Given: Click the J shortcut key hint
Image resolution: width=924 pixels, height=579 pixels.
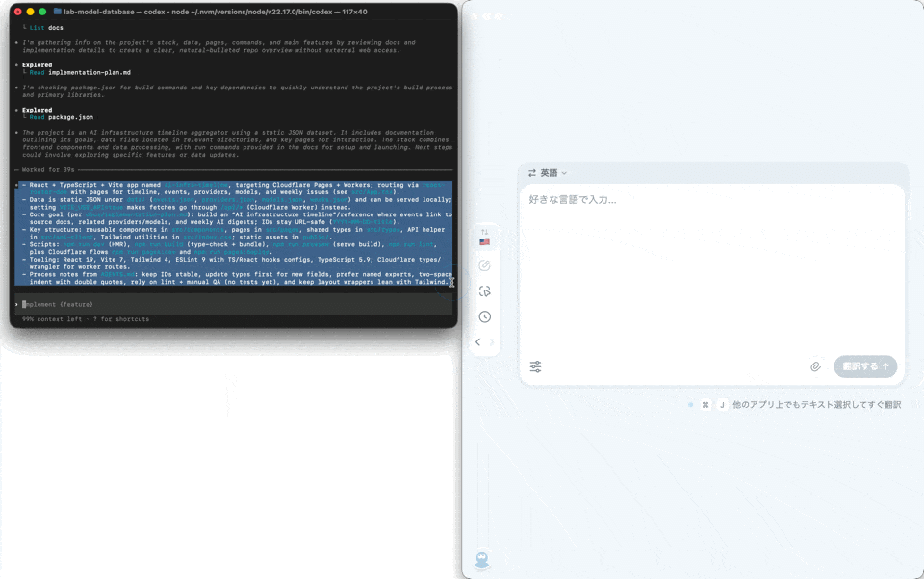Looking at the screenshot, I should [721, 405].
